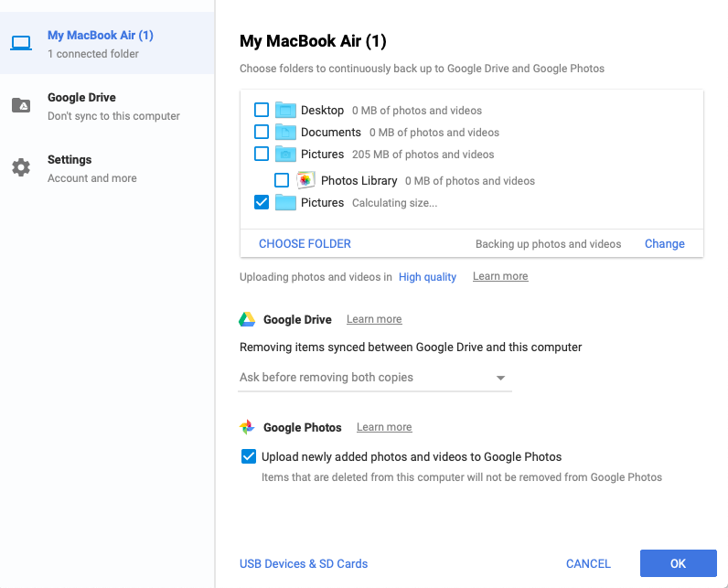The width and height of the screenshot is (728, 588).
Task: Click the Settings gear icon
Action: 21,167
